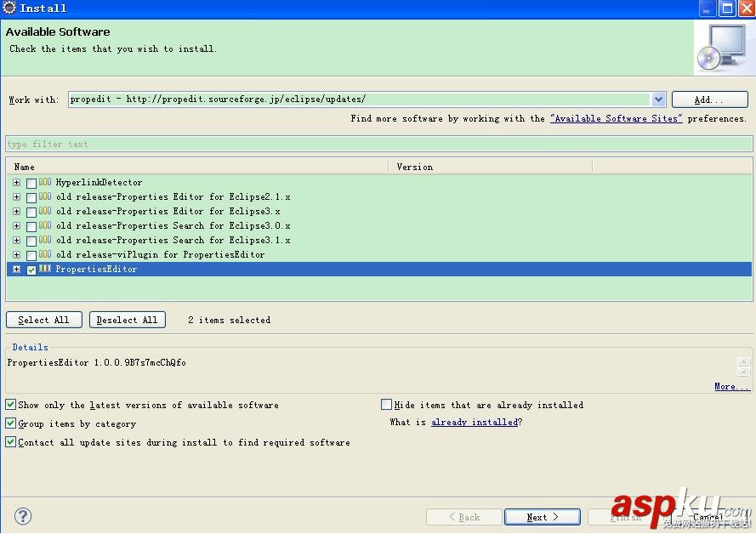
Task: Check old release-Properties Search for Eclipse3.0.x
Action: [x=31, y=226]
